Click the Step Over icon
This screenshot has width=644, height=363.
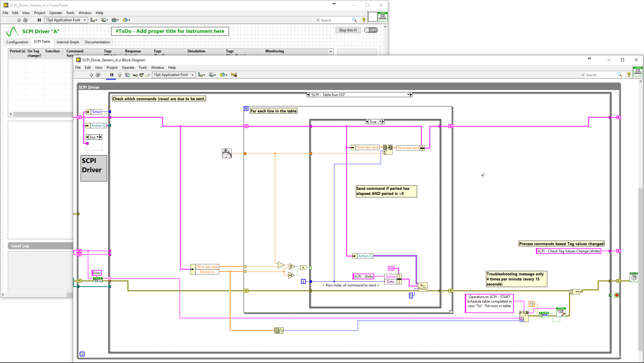coord(142,75)
